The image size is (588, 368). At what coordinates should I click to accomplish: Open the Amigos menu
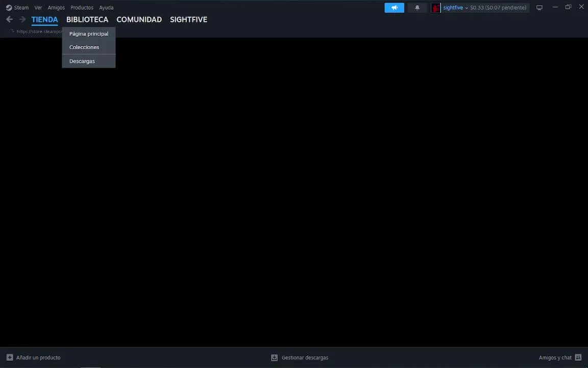56,8
